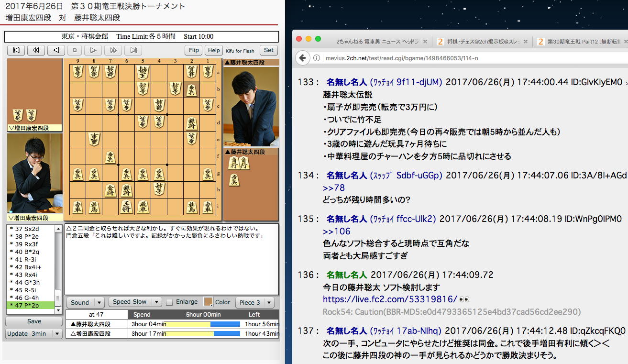Click Masuda's time-spent progress bar
This screenshot has height=364, width=628.
pyautogui.click(x=202, y=334)
